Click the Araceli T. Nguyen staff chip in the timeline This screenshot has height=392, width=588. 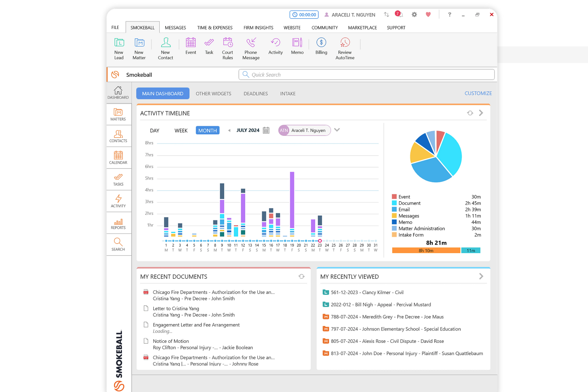click(304, 130)
